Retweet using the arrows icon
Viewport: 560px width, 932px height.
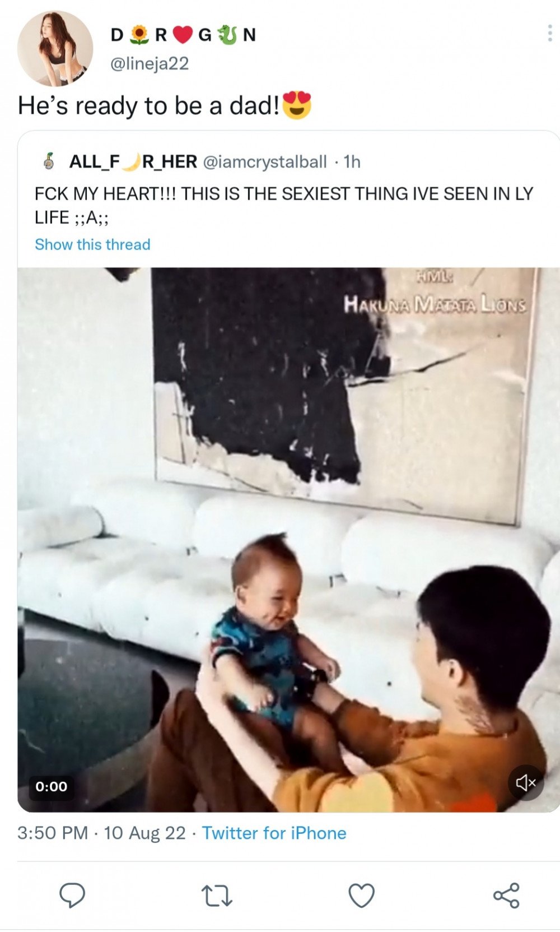click(x=217, y=896)
